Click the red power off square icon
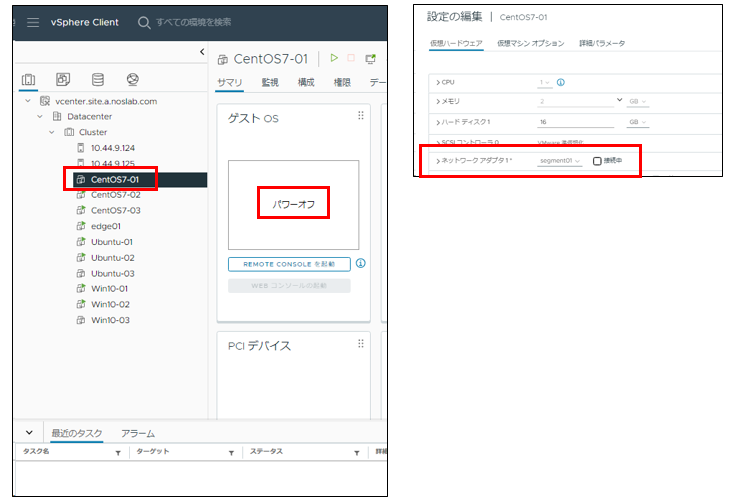 (x=351, y=58)
